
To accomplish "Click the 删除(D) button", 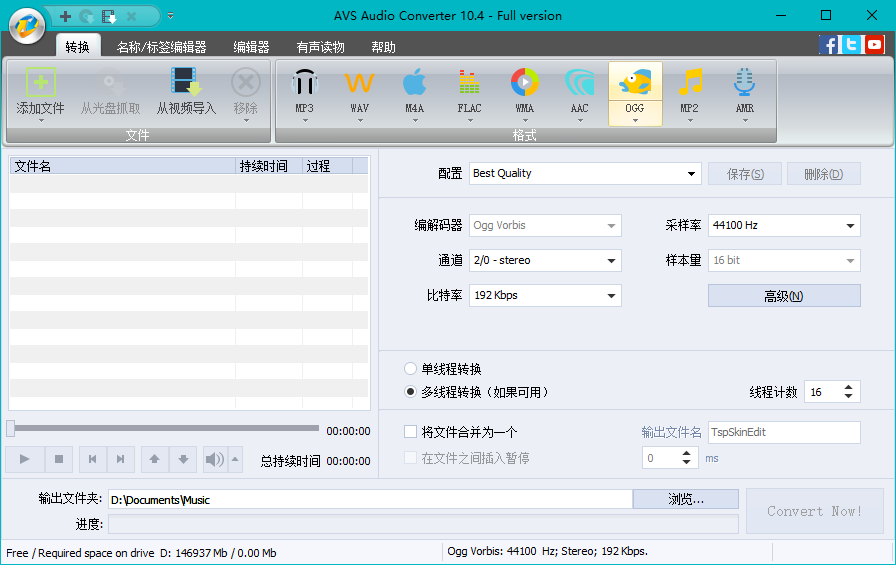I will coord(823,174).
